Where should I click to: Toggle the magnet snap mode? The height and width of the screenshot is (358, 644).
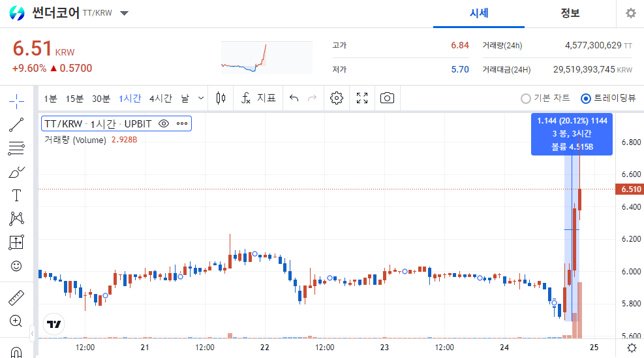tap(16, 352)
